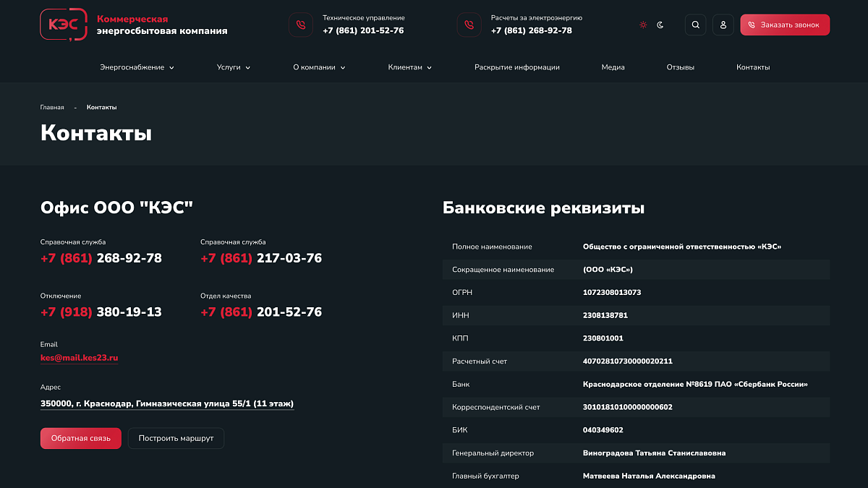
Task: Call the Отключение number +7 (918) 380-19-13
Action: tap(101, 312)
